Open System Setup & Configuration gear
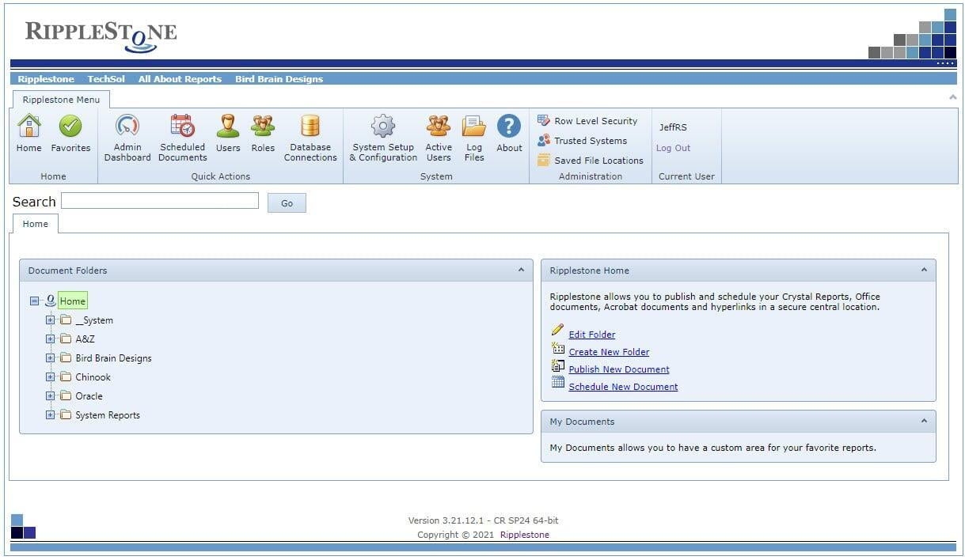This screenshot has height=560, width=965. coord(383,126)
